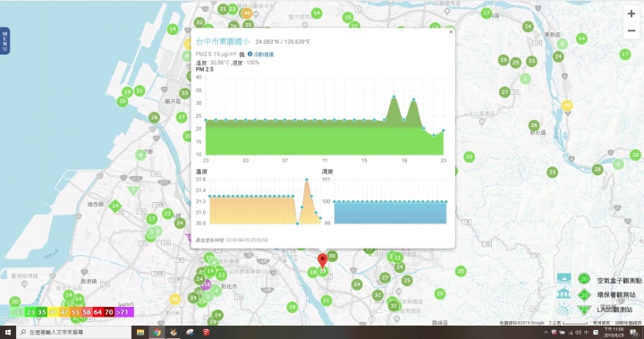Zoom out the map with minus button
Screen dimensions: 644x339
click(x=631, y=30)
